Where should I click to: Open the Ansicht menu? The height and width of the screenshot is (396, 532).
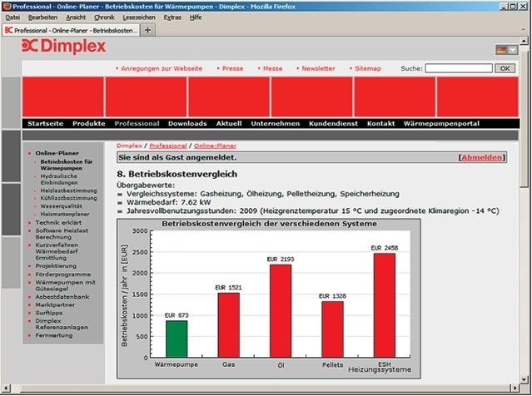(x=76, y=17)
